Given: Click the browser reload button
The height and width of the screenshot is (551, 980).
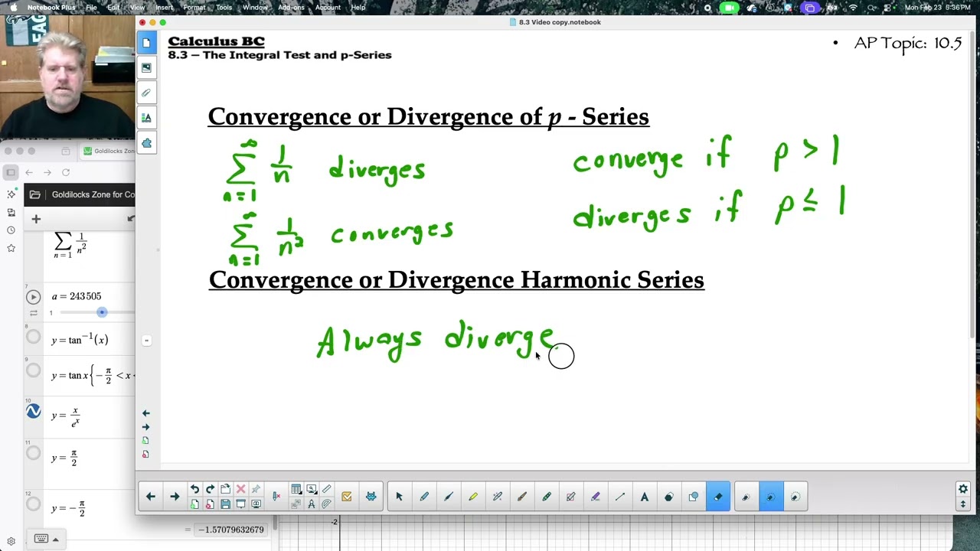Looking at the screenshot, I should [x=66, y=173].
